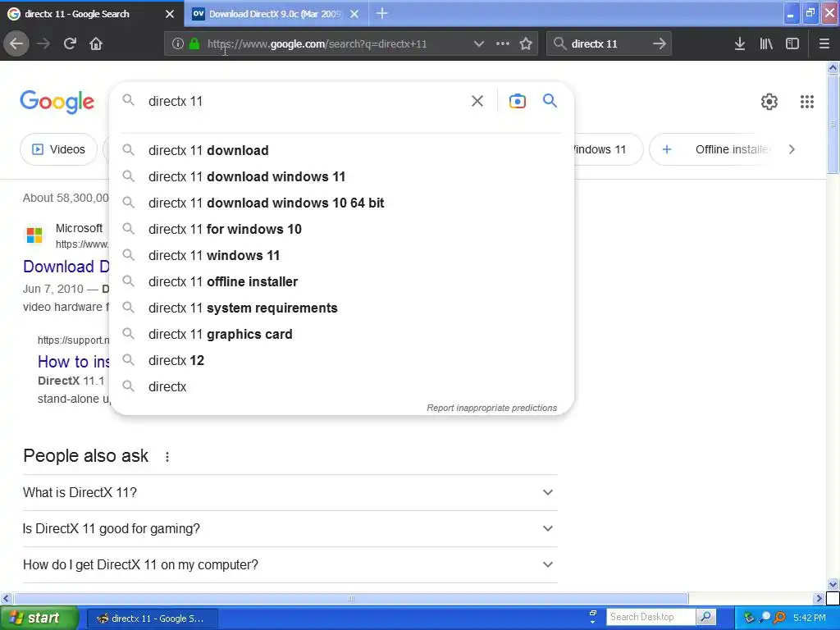The width and height of the screenshot is (840, 630).
Task: Close the directx 11 Google Search tab
Action: click(x=170, y=14)
